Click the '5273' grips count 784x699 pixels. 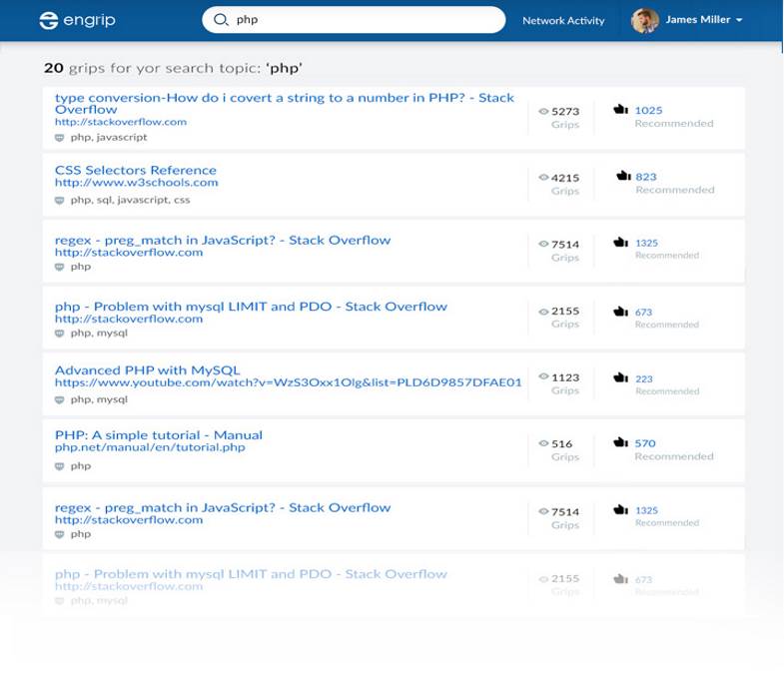tap(565, 112)
